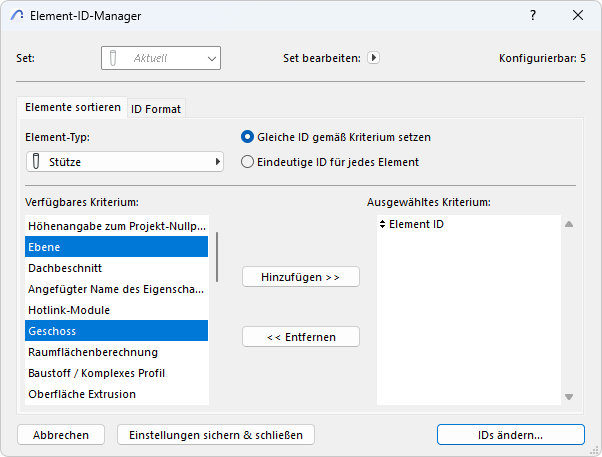602x457 pixels.
Task: Click the move-down arrow of selected criteria
Action: [569, 397]
